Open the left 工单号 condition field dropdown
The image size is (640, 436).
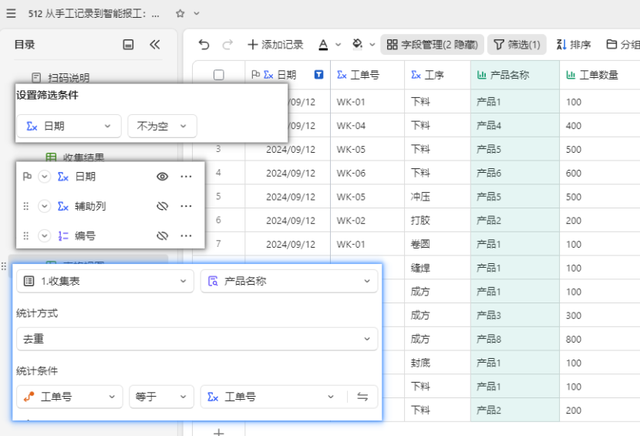click(69, 396)
